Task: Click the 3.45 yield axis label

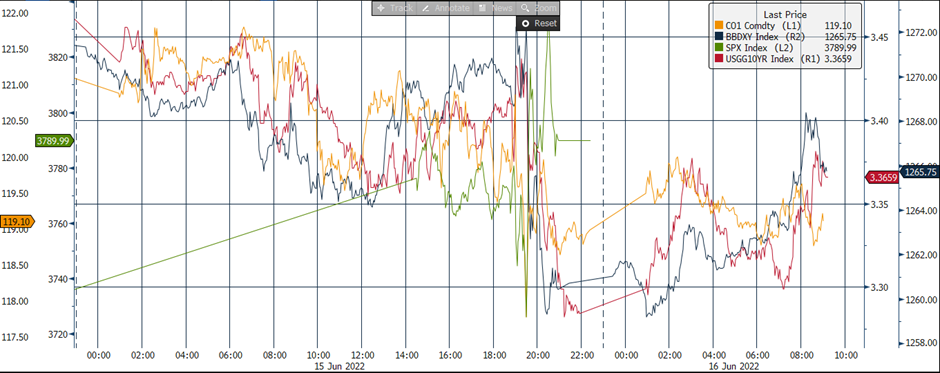Action: [x=879, y=37]
